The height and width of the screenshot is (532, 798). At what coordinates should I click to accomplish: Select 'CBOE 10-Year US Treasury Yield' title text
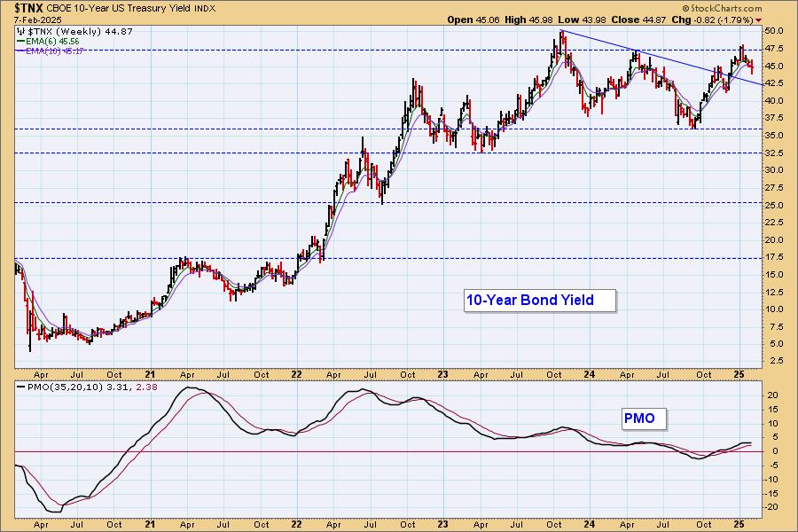point(119,9)
